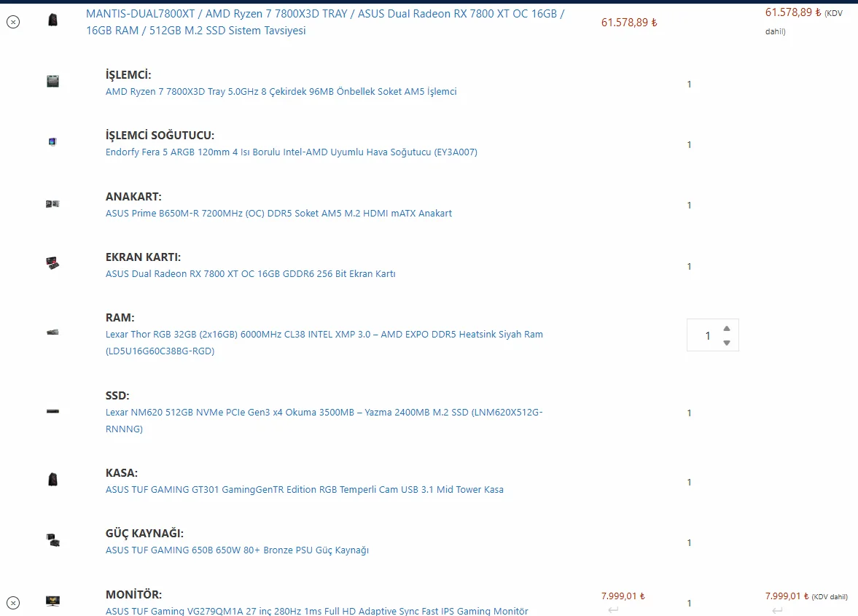Image resolution: width=858 pixels, height=616 pixels.
Task: Remove the ASUS TUF monitor from cart
Action: tap(13, 603)
